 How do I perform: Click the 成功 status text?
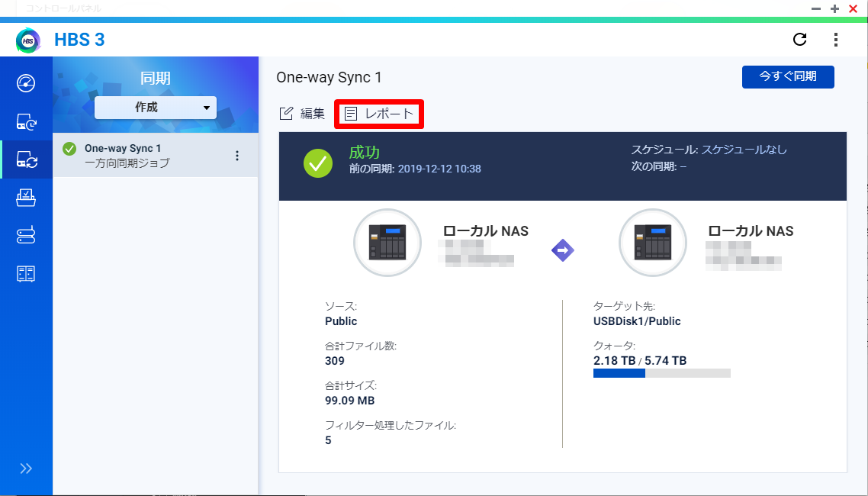point(365,152)
